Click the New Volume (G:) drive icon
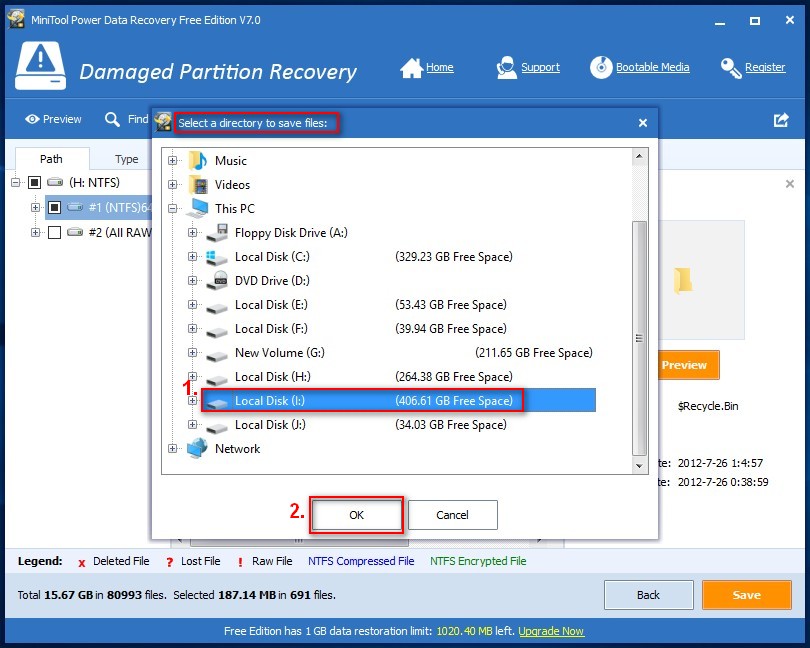 click(216, 356)
